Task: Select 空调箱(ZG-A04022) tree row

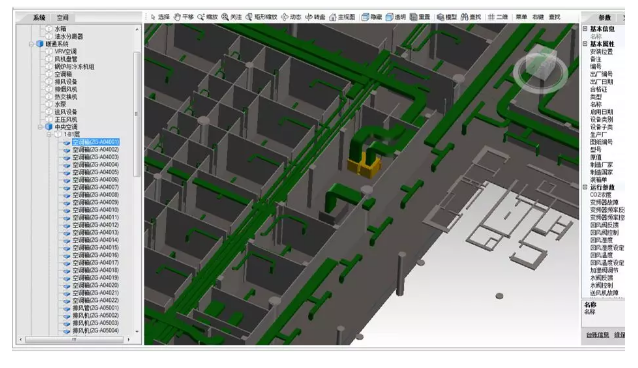Action: coord(96,300)
